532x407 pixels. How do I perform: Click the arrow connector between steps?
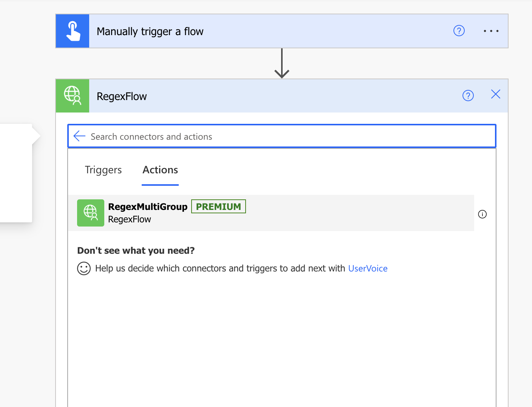(x=282, y=63)
